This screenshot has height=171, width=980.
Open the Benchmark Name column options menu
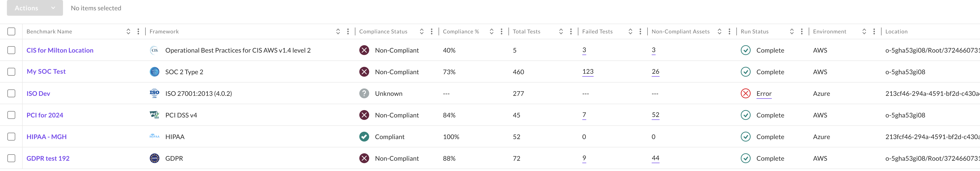(x=138, y=31)
